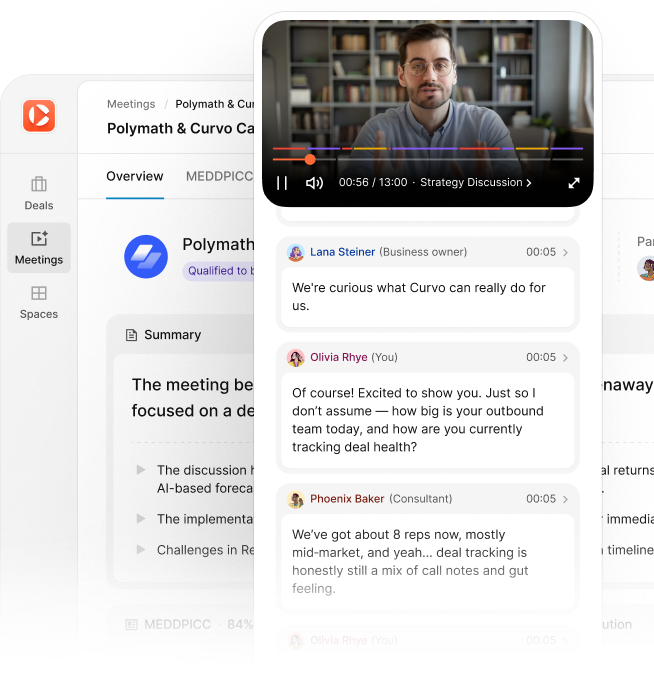
Task: Click 'Polymath & Curvo Ca' page title
Action: pyautogui.click(x=181, y=129)
